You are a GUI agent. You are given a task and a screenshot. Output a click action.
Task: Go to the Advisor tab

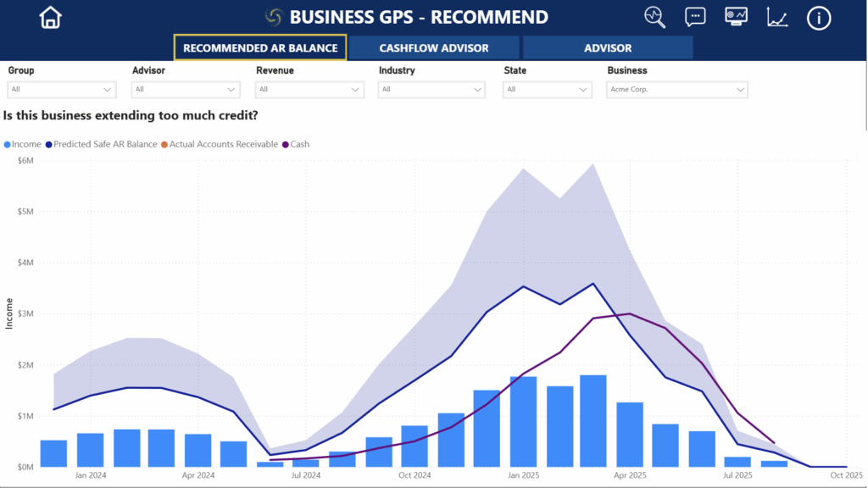click(608, 48)
